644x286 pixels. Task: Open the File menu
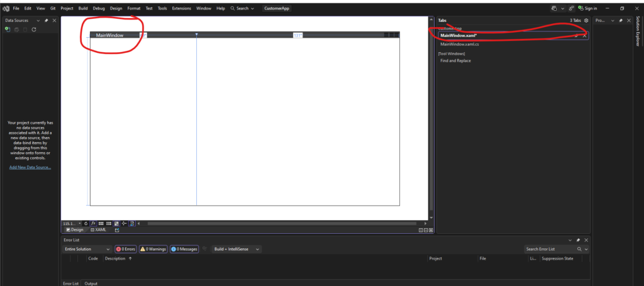point(16,8)
